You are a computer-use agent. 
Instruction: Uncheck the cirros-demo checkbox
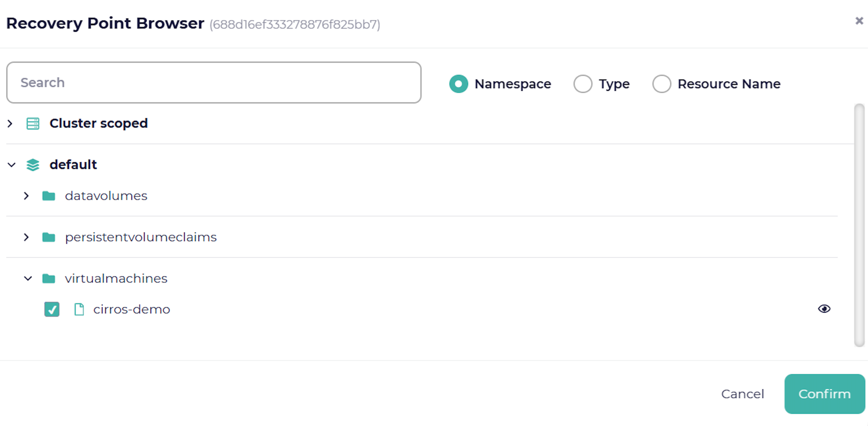[52, 309]
